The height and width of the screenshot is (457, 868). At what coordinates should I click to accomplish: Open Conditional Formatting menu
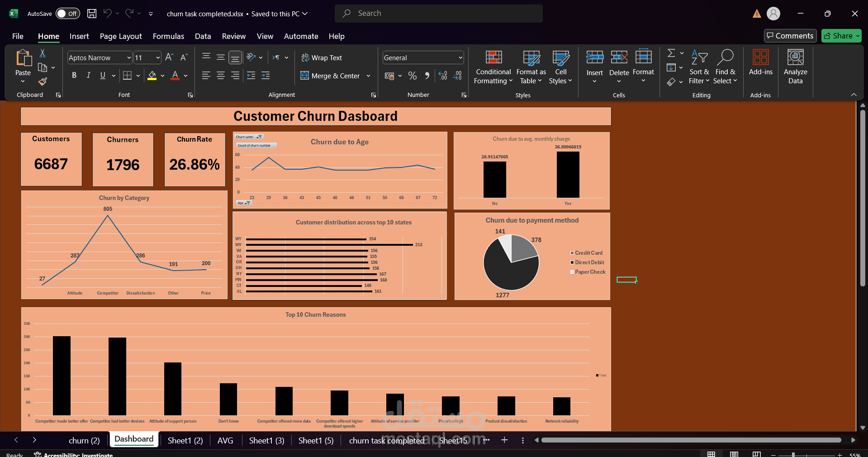pyautogui.click(x=493, y=67)
